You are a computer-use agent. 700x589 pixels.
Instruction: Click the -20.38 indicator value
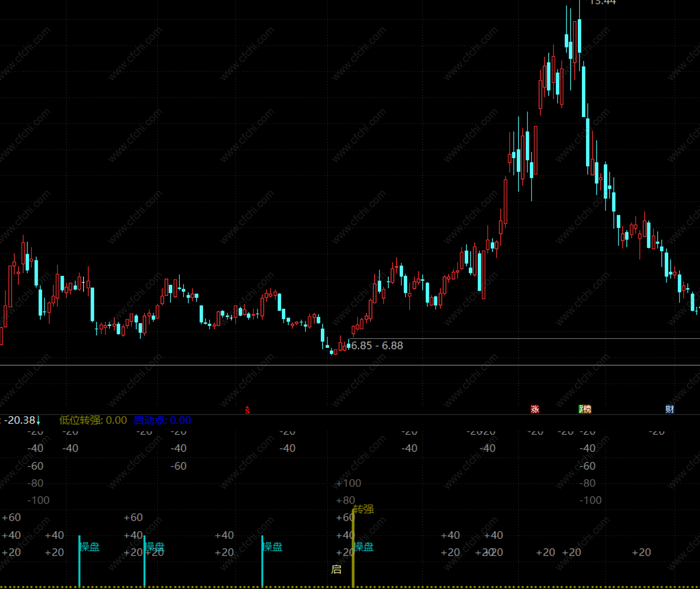20,420
